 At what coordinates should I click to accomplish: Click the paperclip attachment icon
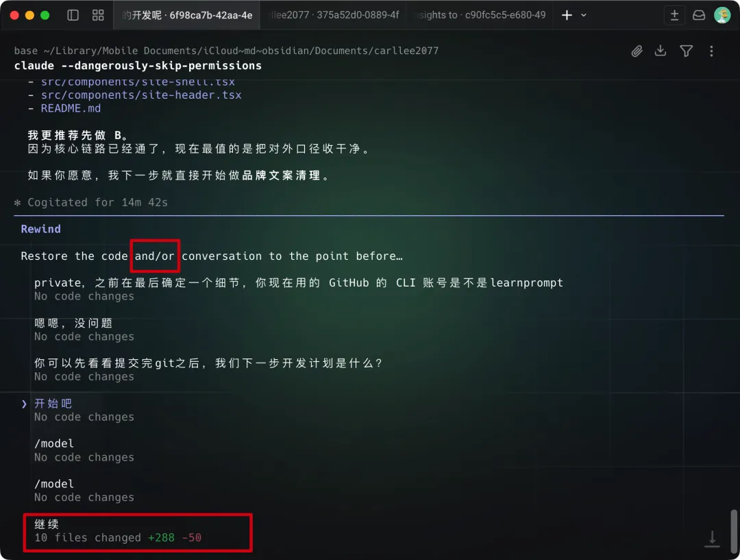[637, 51]
